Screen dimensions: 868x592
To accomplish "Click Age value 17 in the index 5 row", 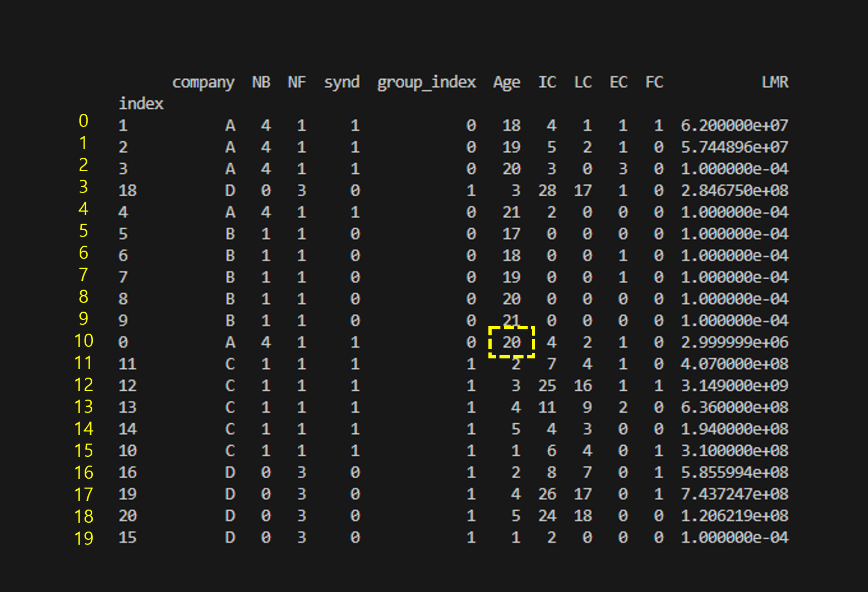I will coord(511,234).
